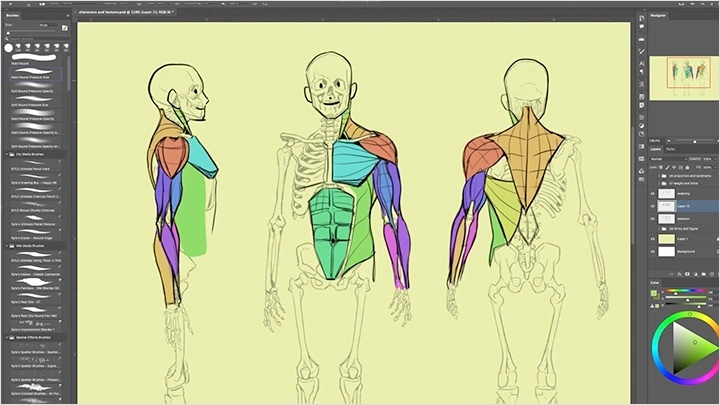Switch to the document tab characters and homerus.psd
720x405 pixels.
click(125, 12)
